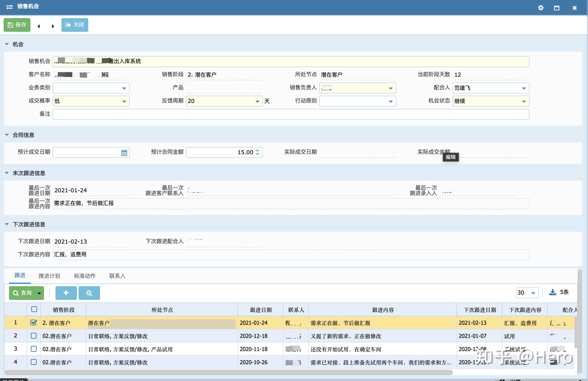
Task: Toggle the select-all checkbox in table header
Action: click(34, 309)
